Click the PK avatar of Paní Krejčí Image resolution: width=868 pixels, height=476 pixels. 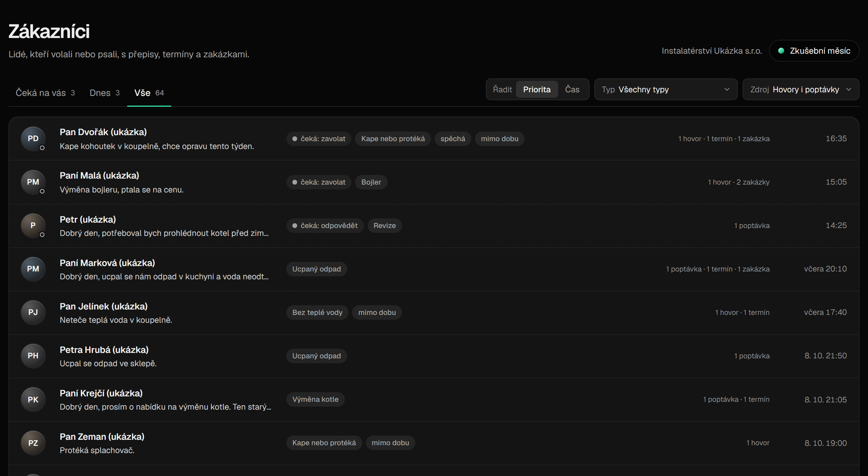click(x=33, y=399)
